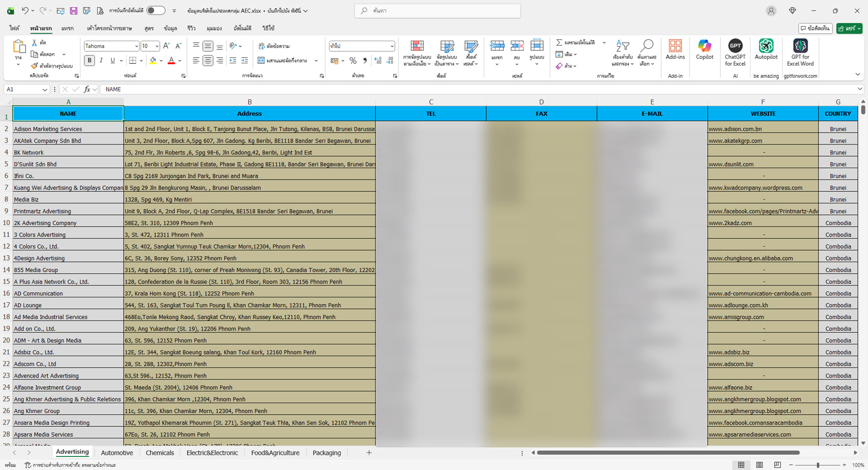Expand the number format combo box
Screen dimensions: 868x470
click(392, 46)
